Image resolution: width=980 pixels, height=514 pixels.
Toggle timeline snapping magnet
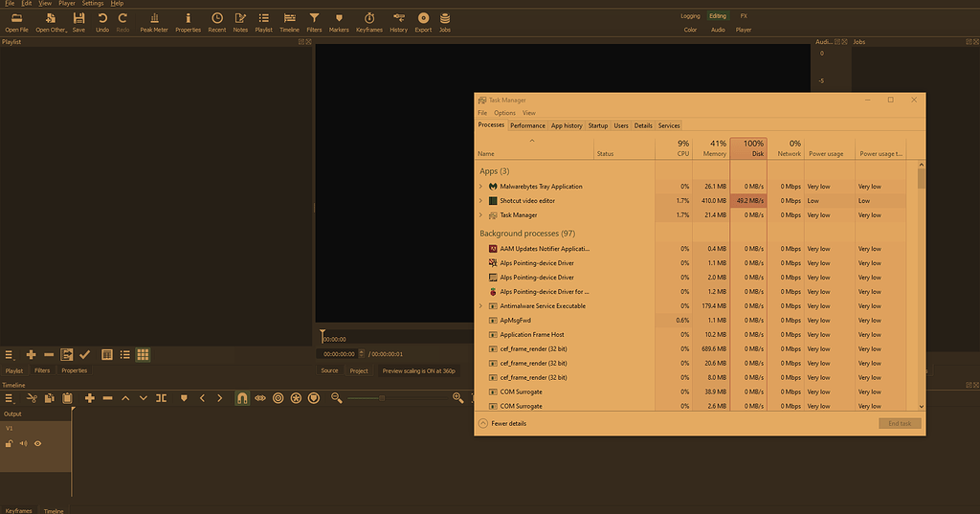(x=242, y=398)
